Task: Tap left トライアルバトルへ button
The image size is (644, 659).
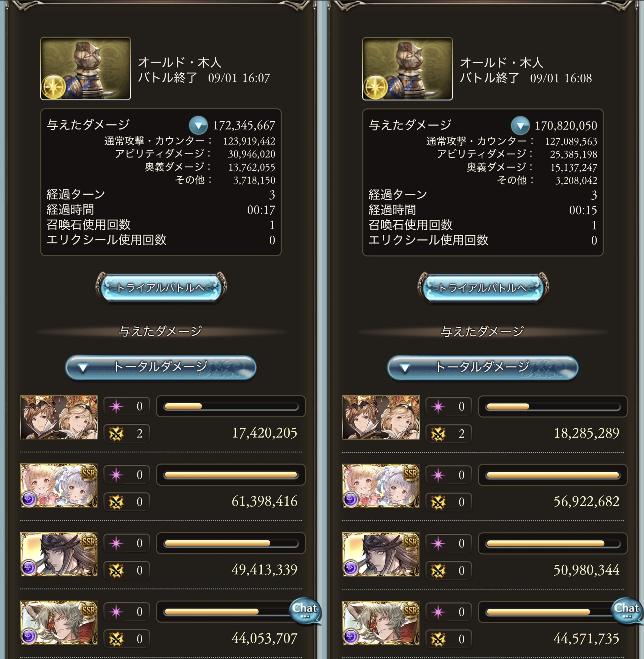Action: coord(161,288)
